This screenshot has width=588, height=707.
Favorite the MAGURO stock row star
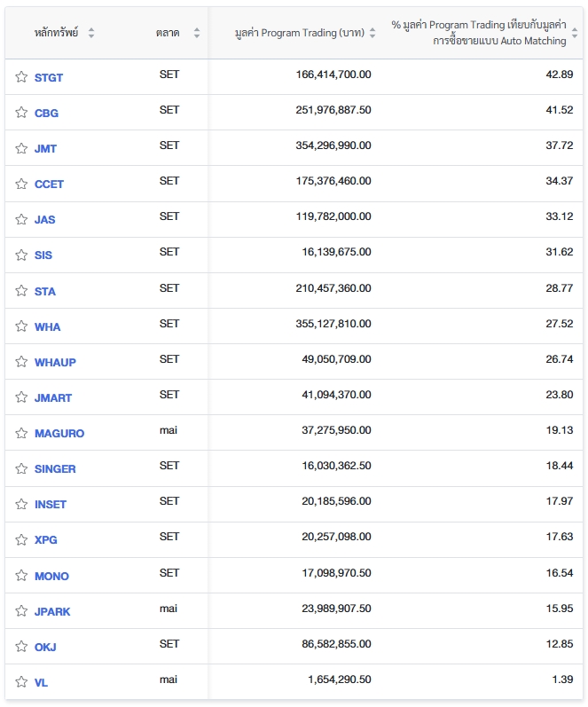click(x=21, y=433)
